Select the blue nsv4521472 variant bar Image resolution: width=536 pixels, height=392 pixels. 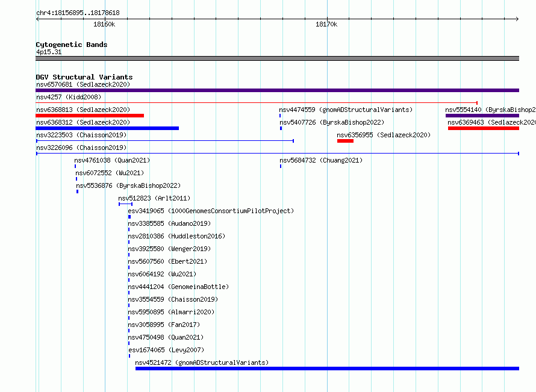click(327, 369)
